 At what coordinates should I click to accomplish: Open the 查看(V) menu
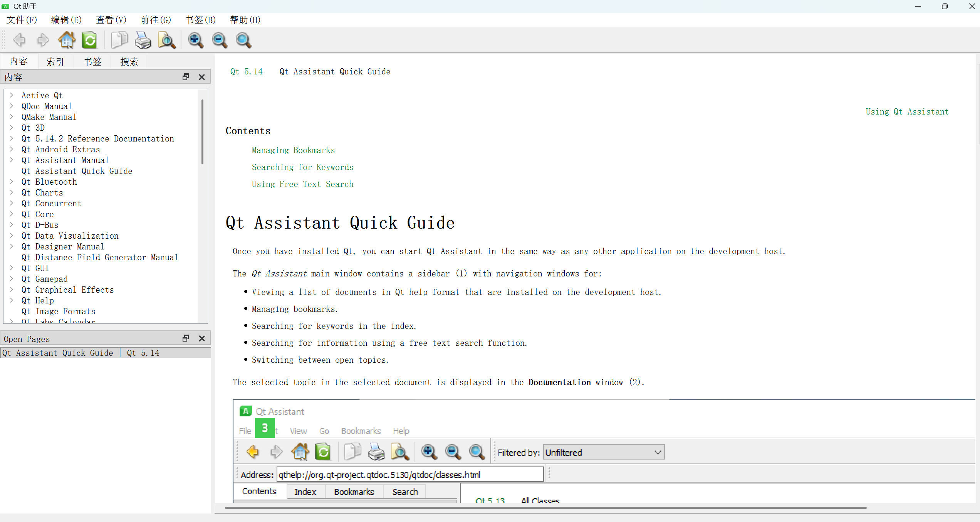tap(111, 20)
